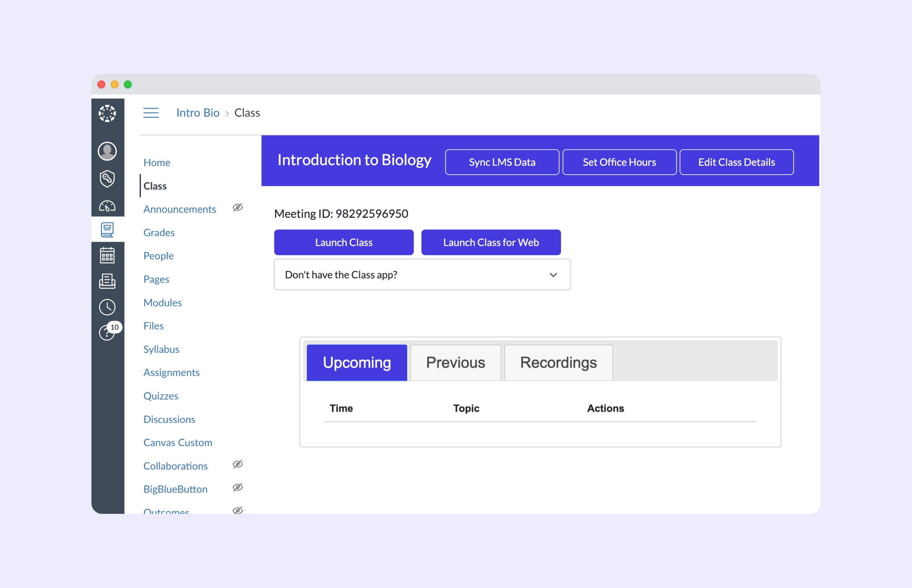
Task: Switch to the Recordings tab
Action: [x=558, y=363]
